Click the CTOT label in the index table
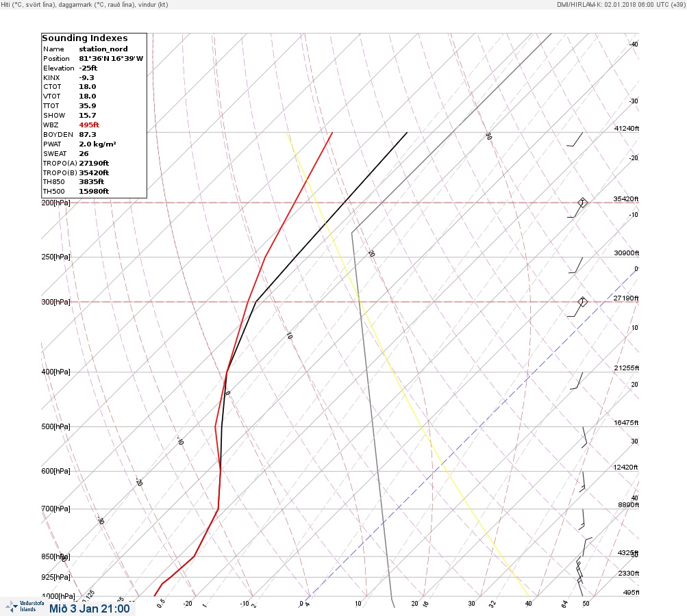 [52, 87]
